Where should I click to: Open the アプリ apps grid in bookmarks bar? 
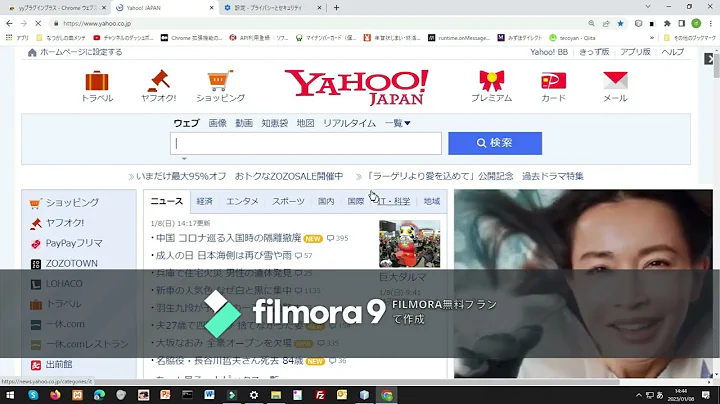click(17, 38)
